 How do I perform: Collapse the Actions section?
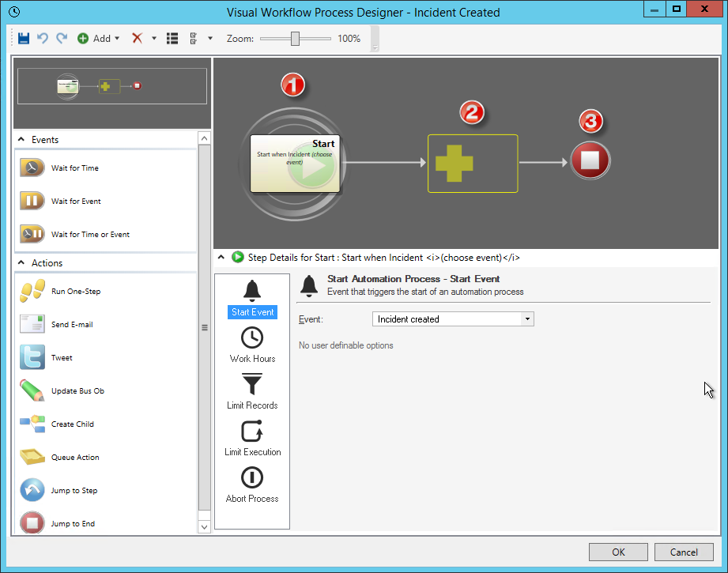pyautogui.click(x=21, y=262)
